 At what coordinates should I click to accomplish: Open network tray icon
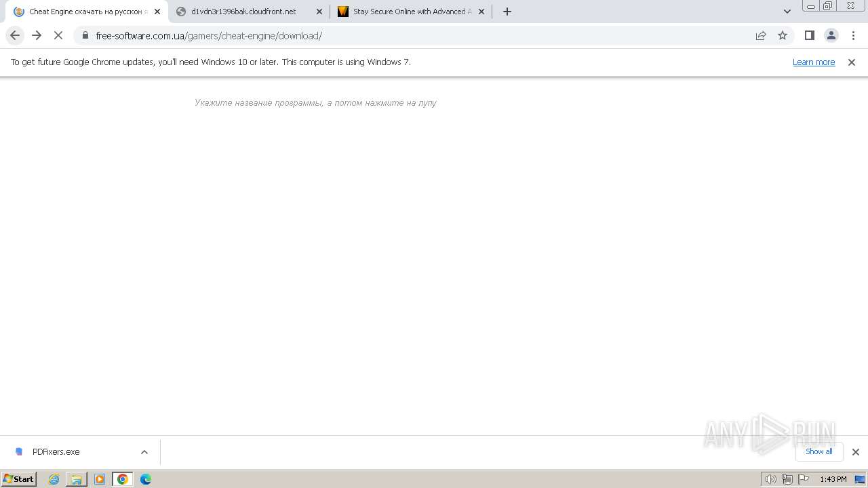click(787, 479)
